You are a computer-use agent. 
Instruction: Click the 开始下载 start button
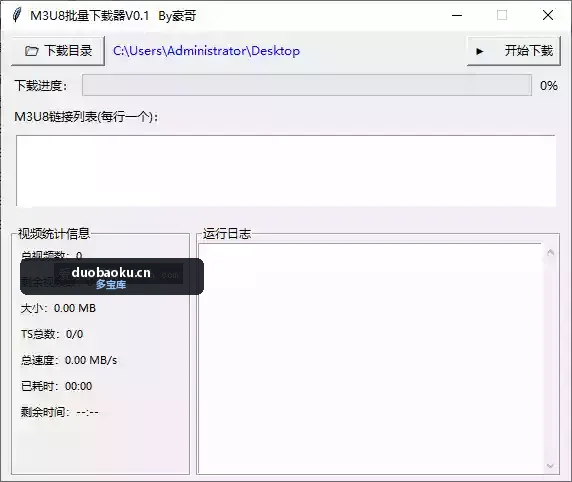(x=514, y=51)
